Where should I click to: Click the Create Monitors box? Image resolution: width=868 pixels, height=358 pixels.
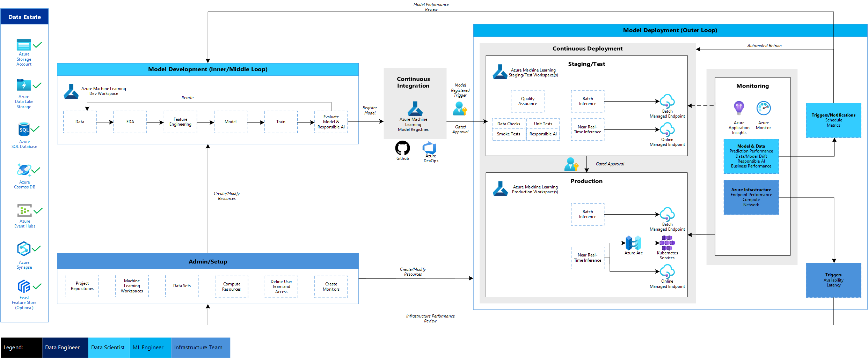(331, 287)
